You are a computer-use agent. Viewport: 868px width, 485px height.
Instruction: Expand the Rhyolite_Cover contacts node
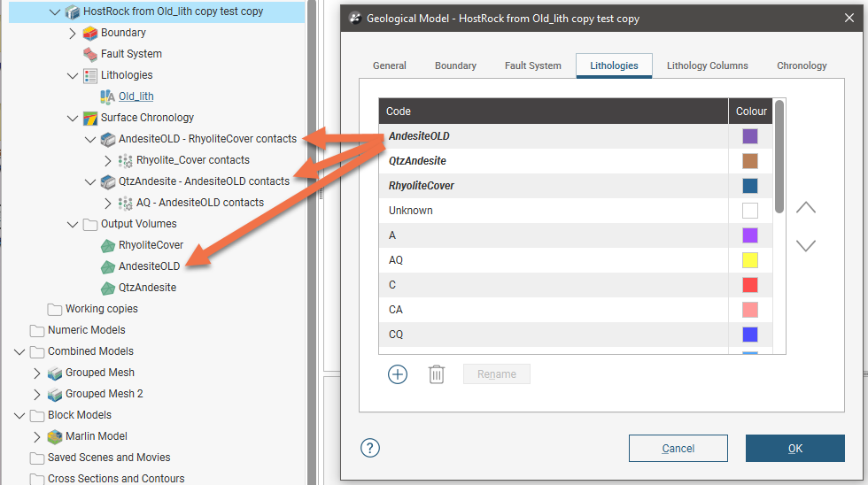click(108, 160)
